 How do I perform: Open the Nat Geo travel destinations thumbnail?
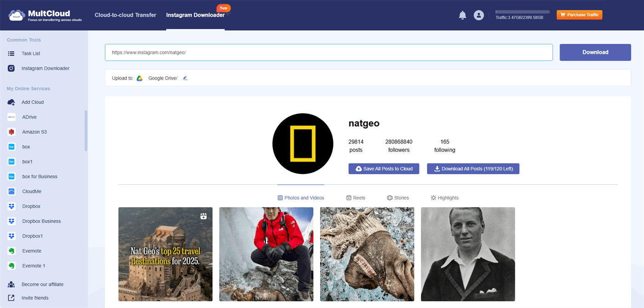coord(166,254)
